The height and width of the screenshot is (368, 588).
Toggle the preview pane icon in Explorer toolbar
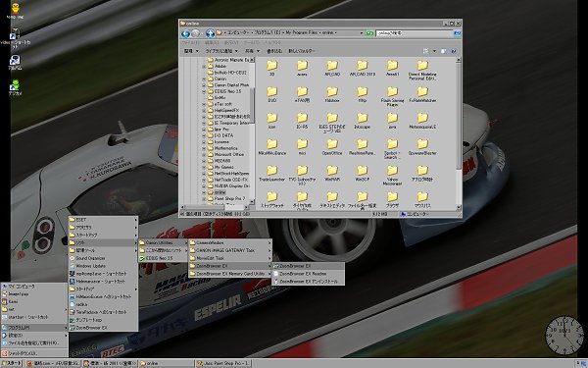tap(444, 51)
